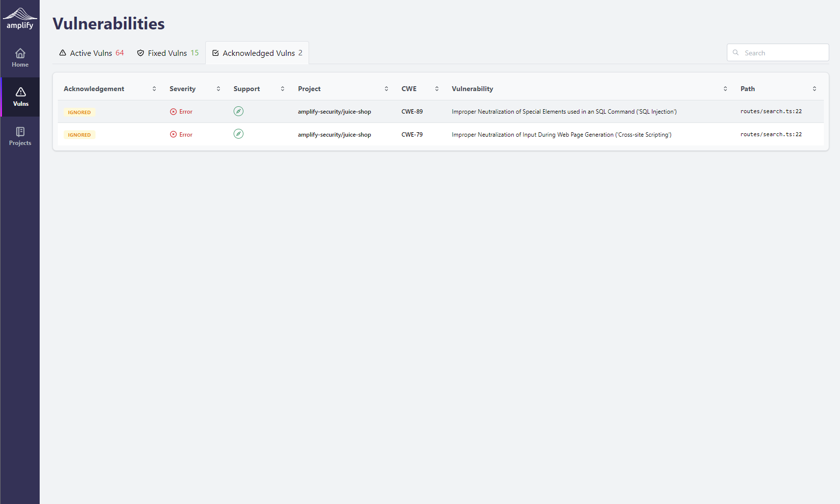Screen dimensions: 840x504
Task: Click the Vulnerabilities page heading
Action: pyautogui.click(x=109, y=24)
